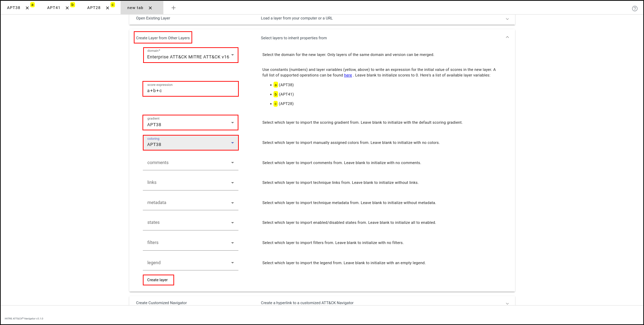Image resolution: width=644 pixels, height=325 pixels.
Task: Close the new tab
Action: [150, 8]
